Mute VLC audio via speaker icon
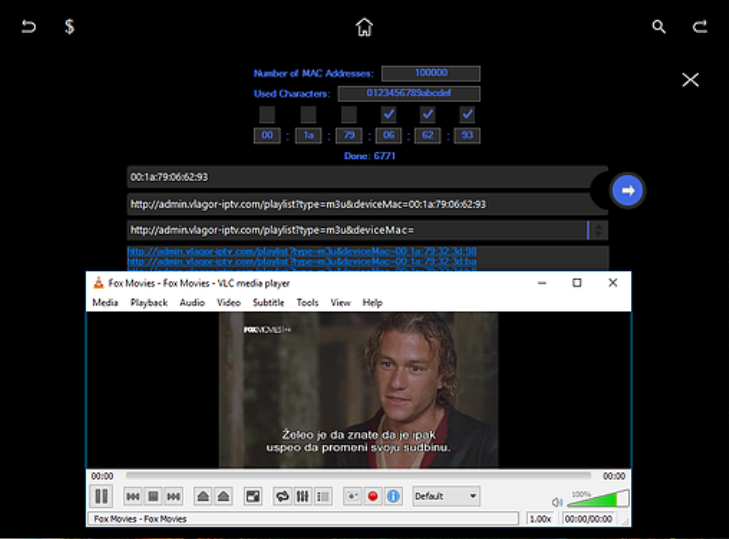This screenshot has height=539, width=729. click(x=557, y=502)
